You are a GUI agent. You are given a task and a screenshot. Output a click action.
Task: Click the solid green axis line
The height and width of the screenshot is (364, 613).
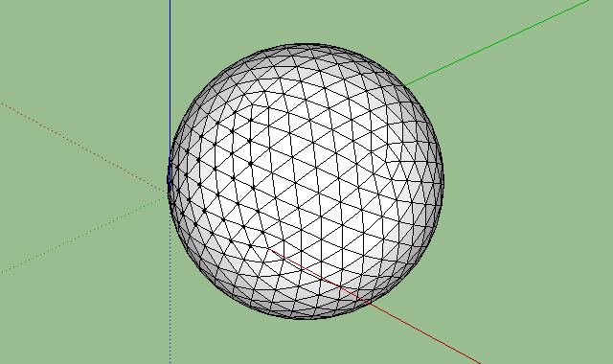point(497,42)
